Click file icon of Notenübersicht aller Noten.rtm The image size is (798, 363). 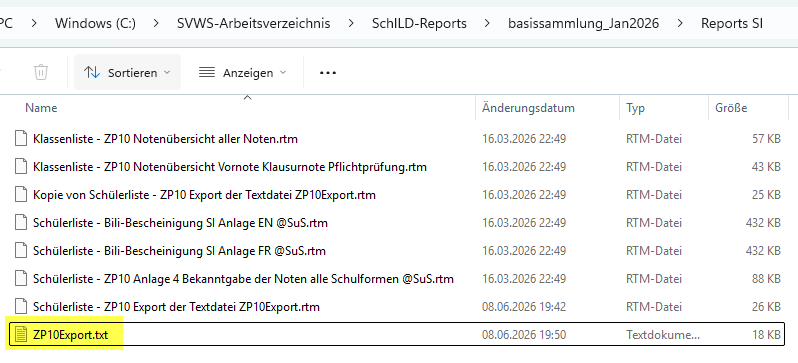pyautogui.click(x=20, y=138)
